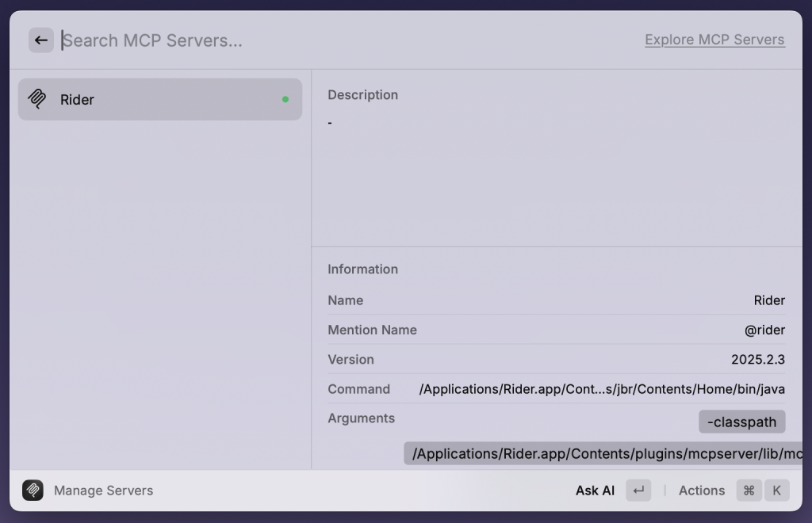This screenshot has width=812, height=523.
Task: Click the Command key shortcut badge
Action: pos(749,490)
